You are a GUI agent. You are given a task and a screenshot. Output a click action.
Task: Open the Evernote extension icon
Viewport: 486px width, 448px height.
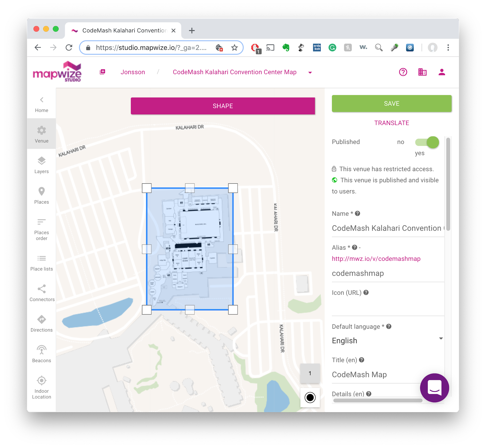pos(286,47)
